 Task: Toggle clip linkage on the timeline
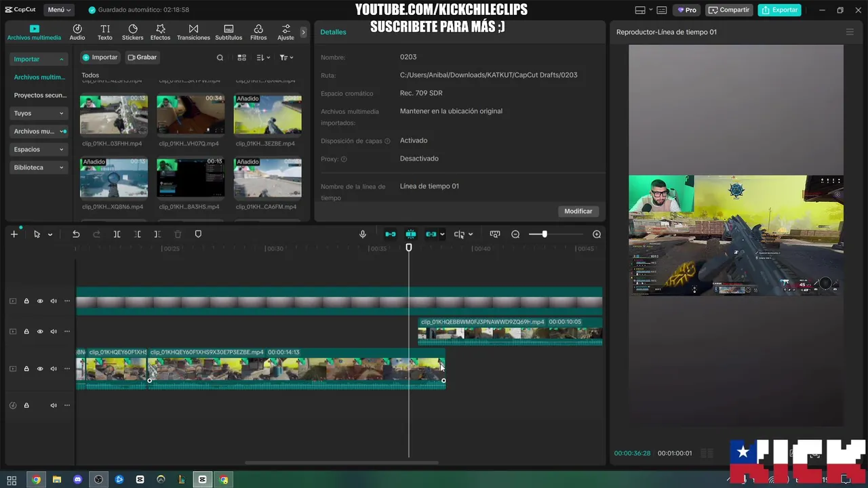coord(431,235)
